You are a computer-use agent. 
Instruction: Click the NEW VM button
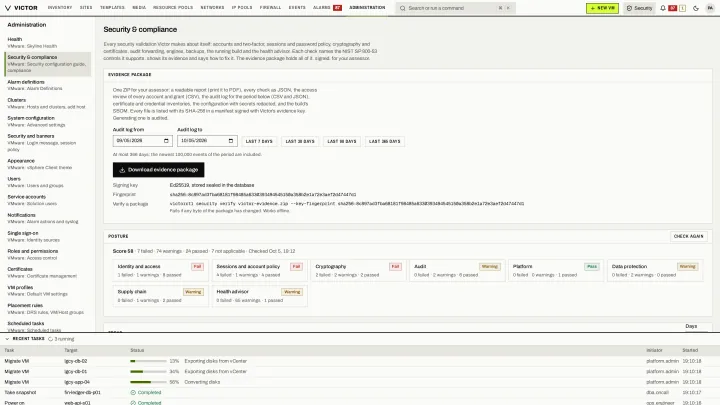602,8
